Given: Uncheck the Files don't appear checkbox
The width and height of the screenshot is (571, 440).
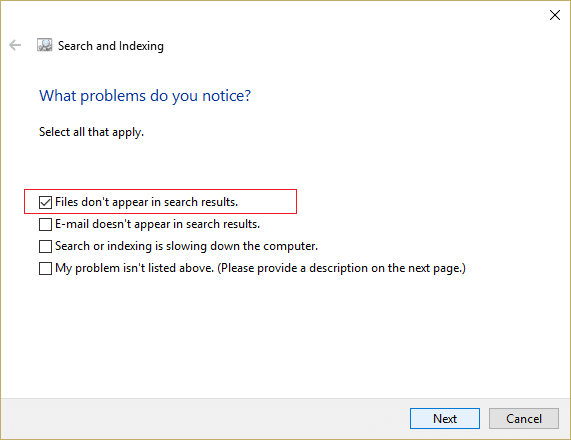Looking at the screenshot, I should (x=45, y=202).
